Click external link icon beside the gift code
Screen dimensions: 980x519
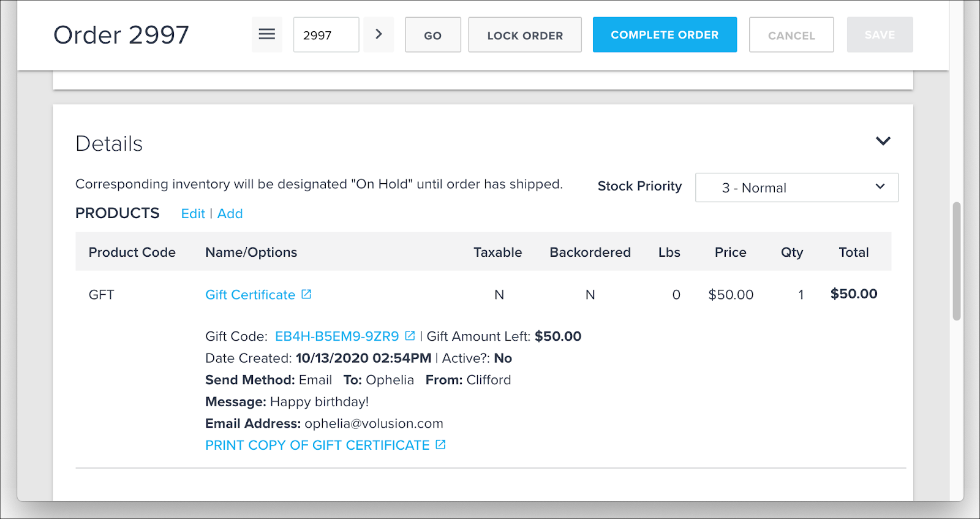click(x=410, y=336)
